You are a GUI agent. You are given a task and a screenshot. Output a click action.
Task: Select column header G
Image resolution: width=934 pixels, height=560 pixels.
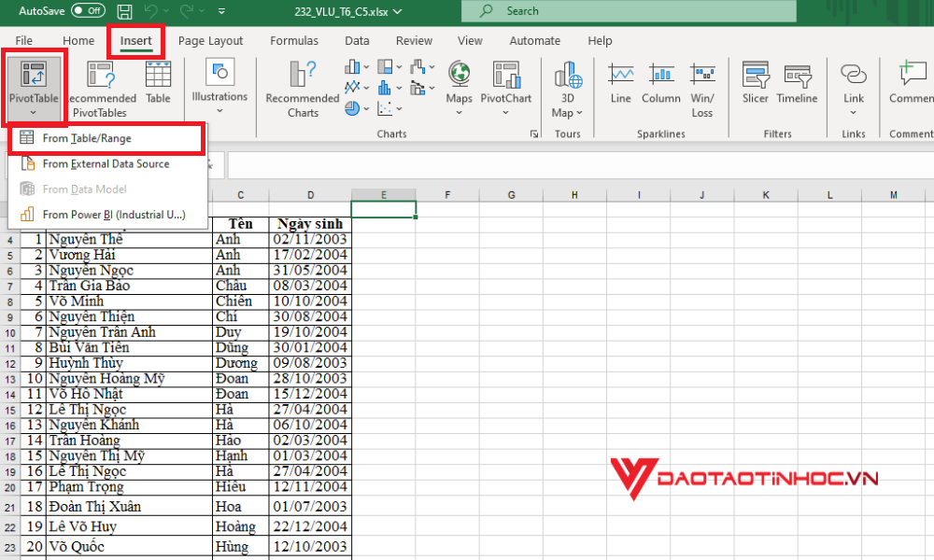pyautogui.click(x=511, y=195)
